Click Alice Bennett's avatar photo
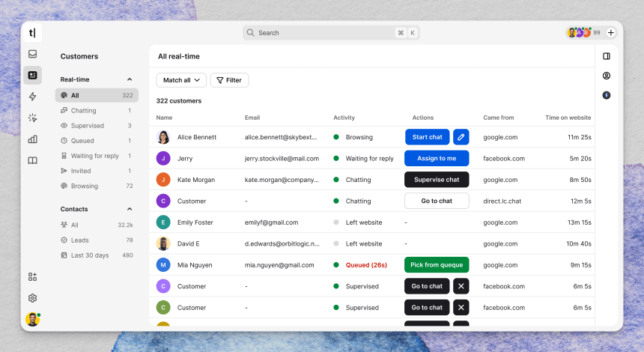This screenshot has width=644, height=352. (163, 137)
